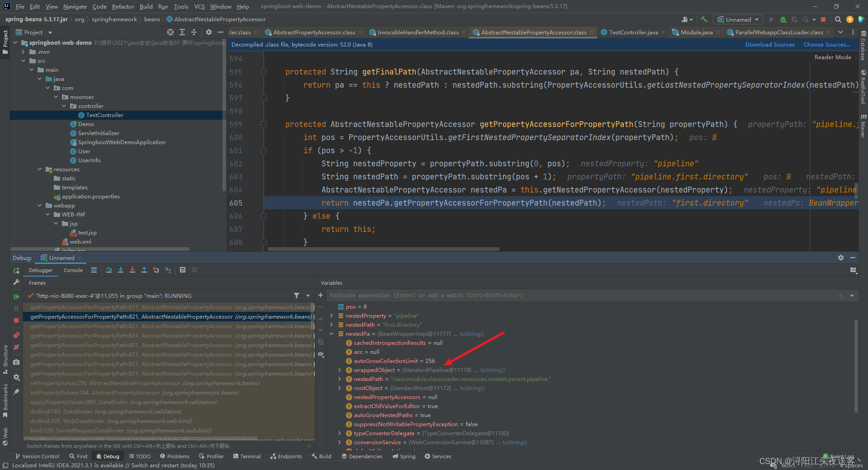Toggle watches view eye icon in Variables
Screen dimensions: 868x470
(x=321, y=354)
